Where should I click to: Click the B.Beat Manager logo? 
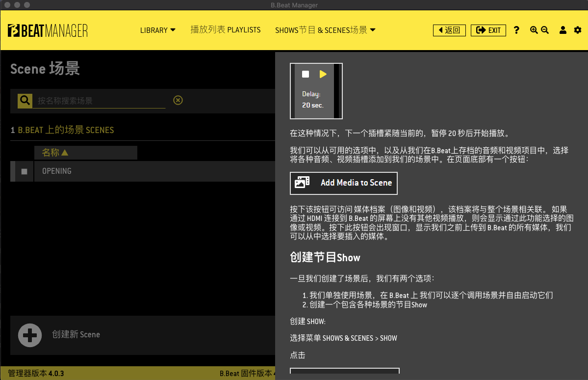[48, 30]
